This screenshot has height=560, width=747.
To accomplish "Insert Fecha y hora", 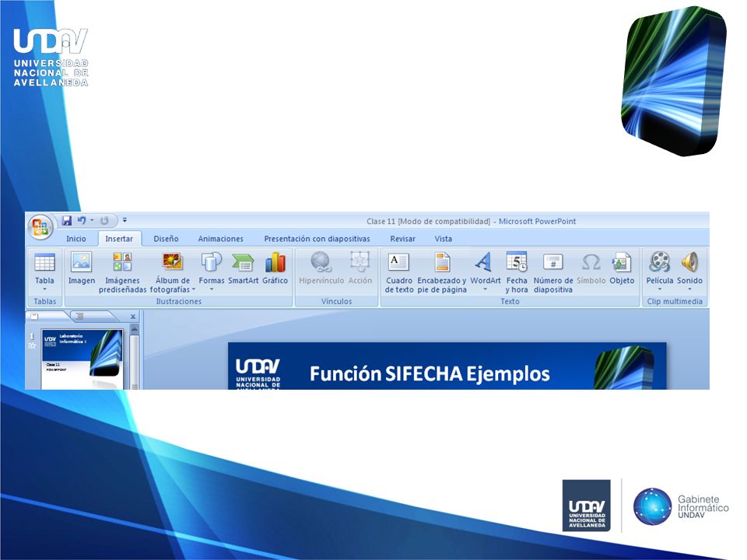I will point(517,272).
